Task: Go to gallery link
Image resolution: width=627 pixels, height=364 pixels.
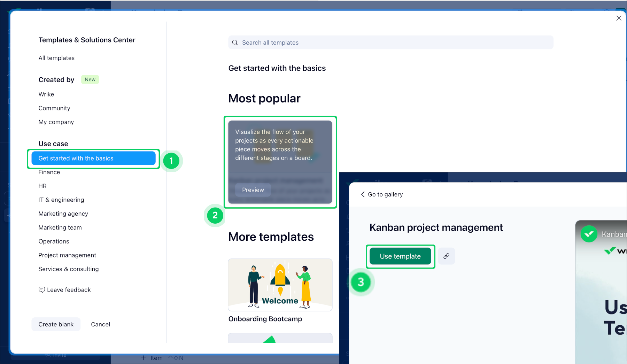Action: [382, 194]
